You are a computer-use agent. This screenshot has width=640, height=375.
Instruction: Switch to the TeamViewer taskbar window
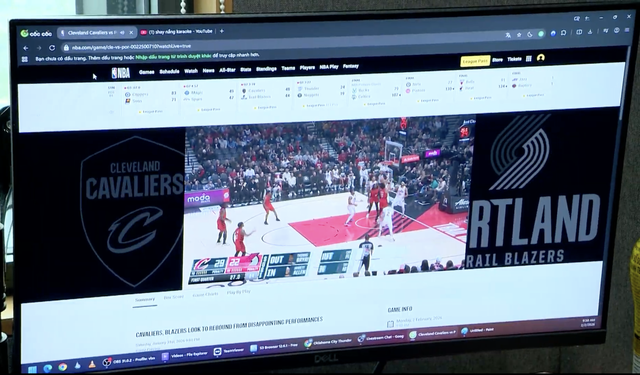coord(229,351)
